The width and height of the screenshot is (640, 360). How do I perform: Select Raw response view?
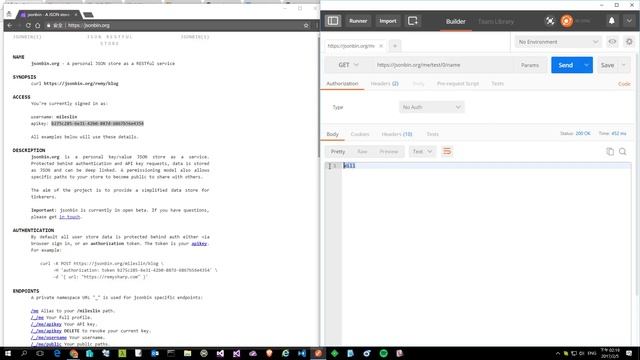[362, 151]
